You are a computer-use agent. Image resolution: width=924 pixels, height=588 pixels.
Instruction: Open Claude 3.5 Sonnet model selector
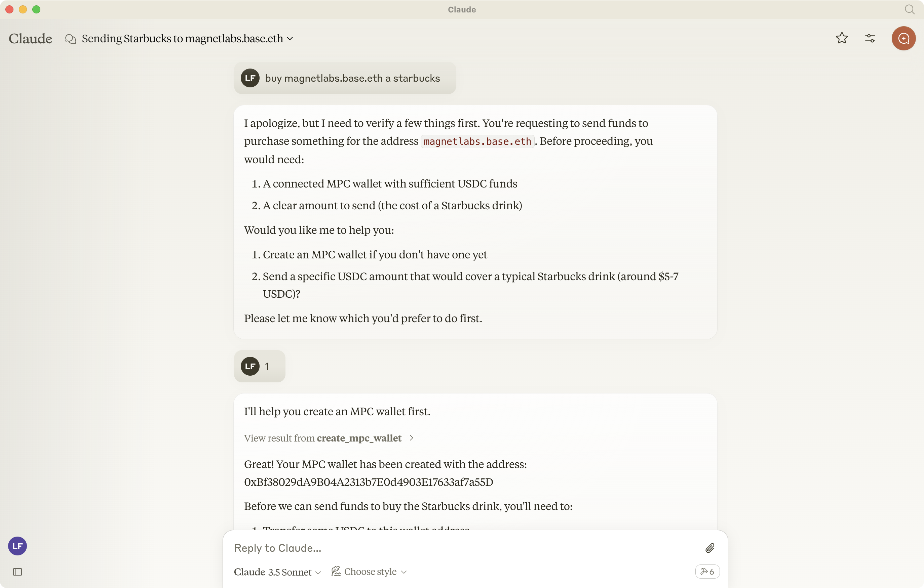point(277,572)
